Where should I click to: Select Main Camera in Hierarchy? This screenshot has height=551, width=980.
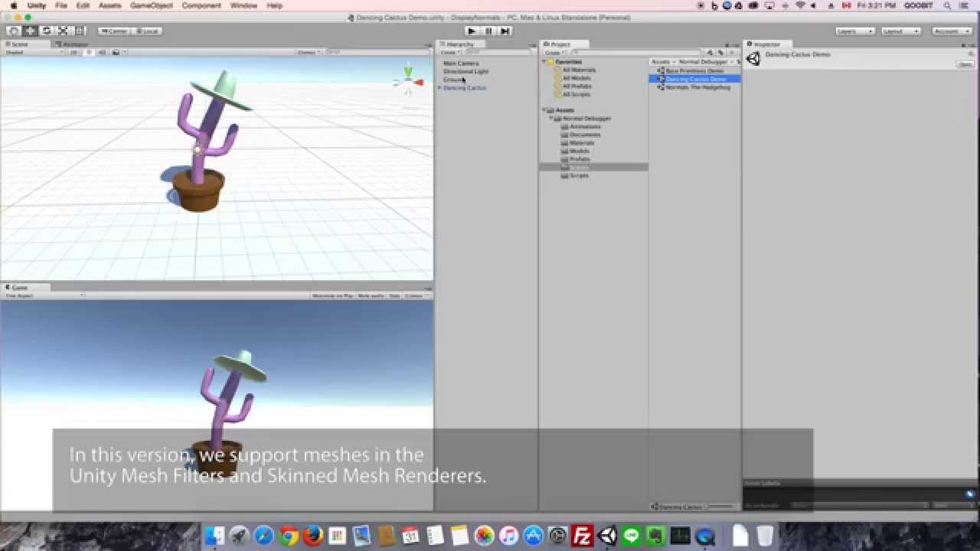click(x=461, y=64)
